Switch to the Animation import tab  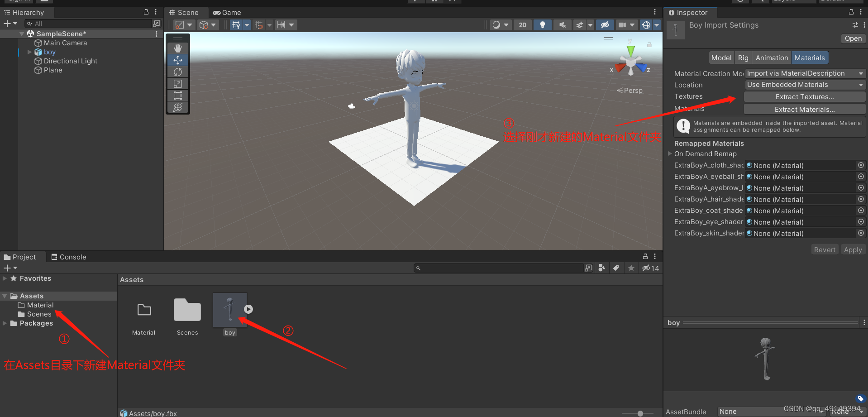[x=772, y=58]
